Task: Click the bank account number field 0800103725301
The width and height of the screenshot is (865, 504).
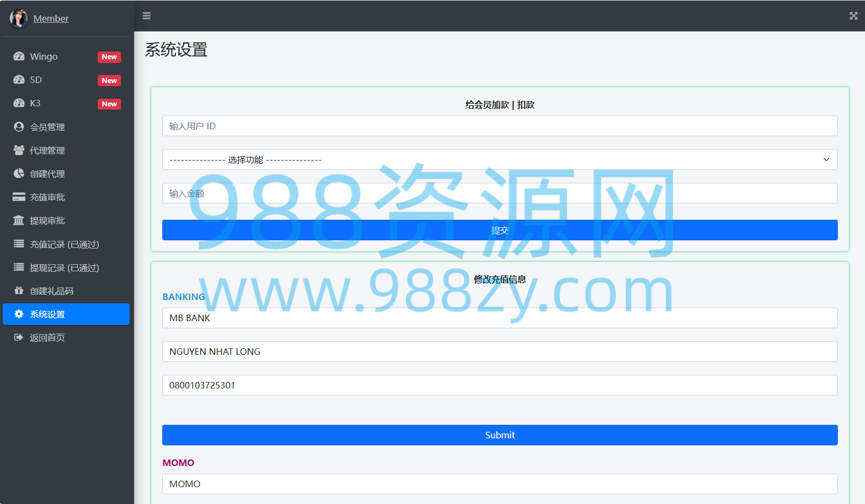Action: point(500,385)
